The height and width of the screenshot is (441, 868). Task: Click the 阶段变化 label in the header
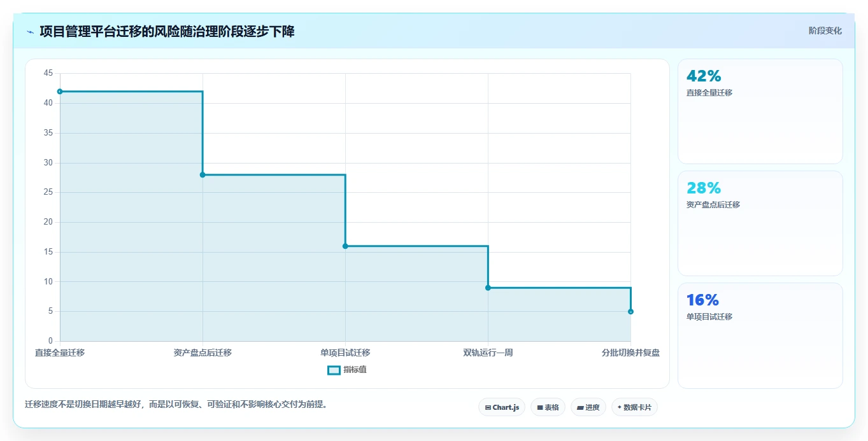pyautogui.click(x=825, y=31)
